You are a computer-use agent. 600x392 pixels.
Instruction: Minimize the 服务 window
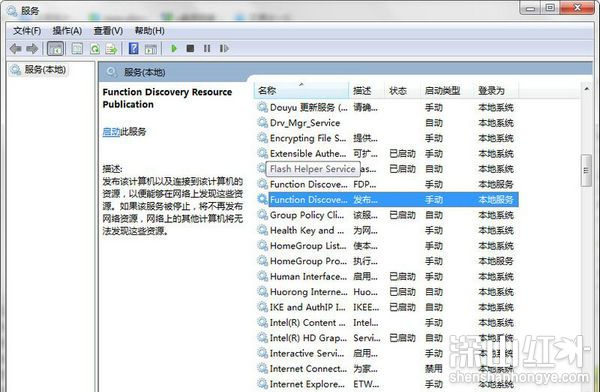(x=530, y=8)
